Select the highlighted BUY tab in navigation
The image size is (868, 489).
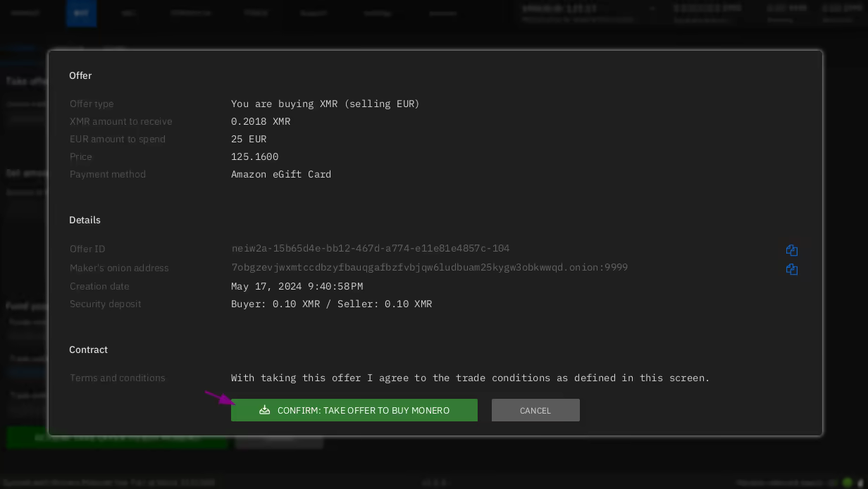point(81,13)
